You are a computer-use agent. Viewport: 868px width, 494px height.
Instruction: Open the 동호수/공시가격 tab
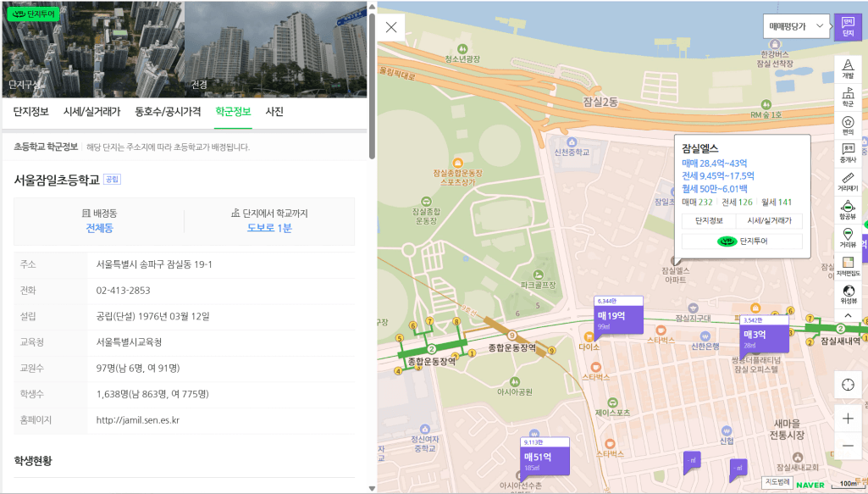coord(168,111)
